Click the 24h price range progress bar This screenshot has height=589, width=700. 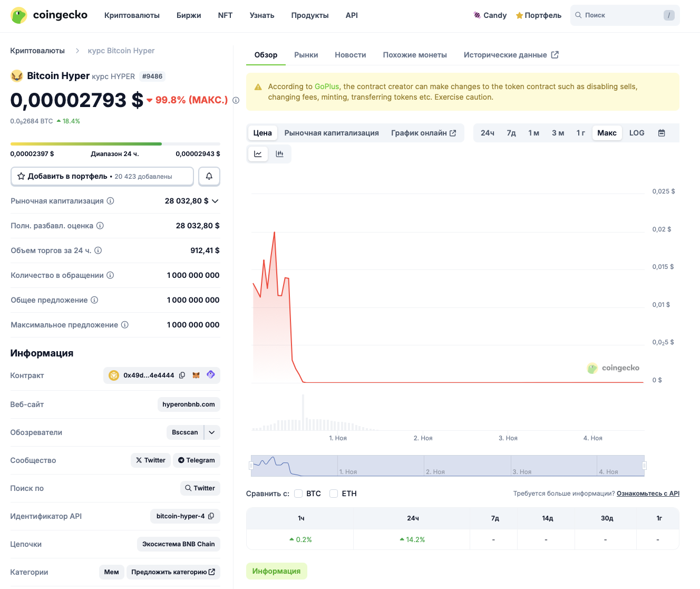click(115, 143)
